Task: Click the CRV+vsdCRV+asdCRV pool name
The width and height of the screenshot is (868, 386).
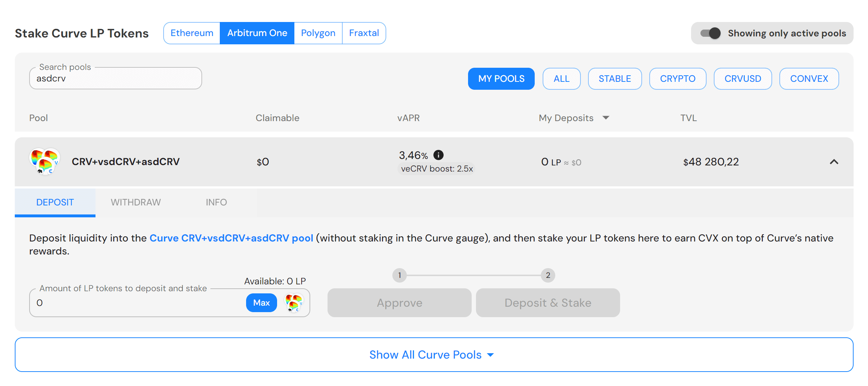Action: 125,161
